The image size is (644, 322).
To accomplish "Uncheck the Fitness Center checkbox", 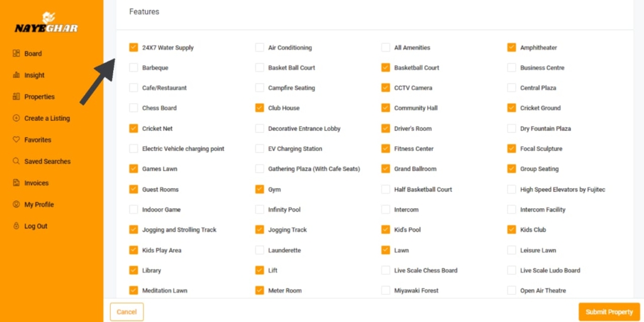I will [386, 148].
